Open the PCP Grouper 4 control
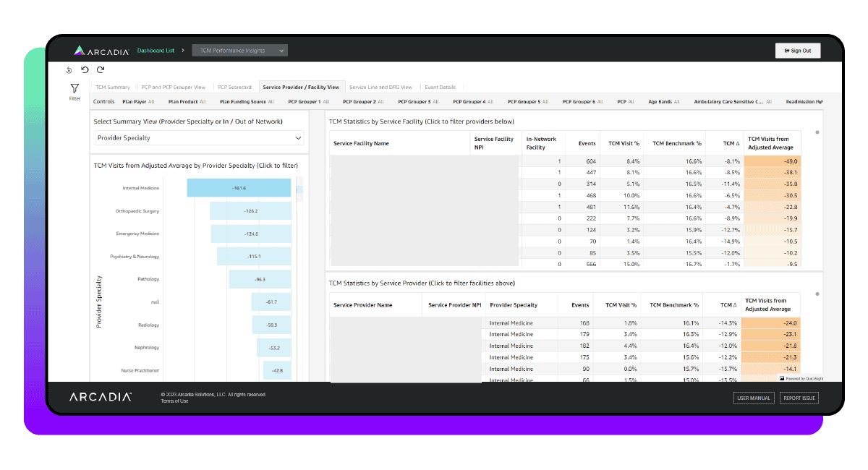 click(473, 102)
